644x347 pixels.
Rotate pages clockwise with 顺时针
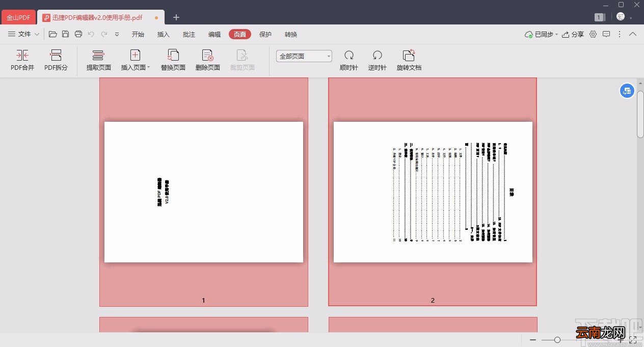349,60
